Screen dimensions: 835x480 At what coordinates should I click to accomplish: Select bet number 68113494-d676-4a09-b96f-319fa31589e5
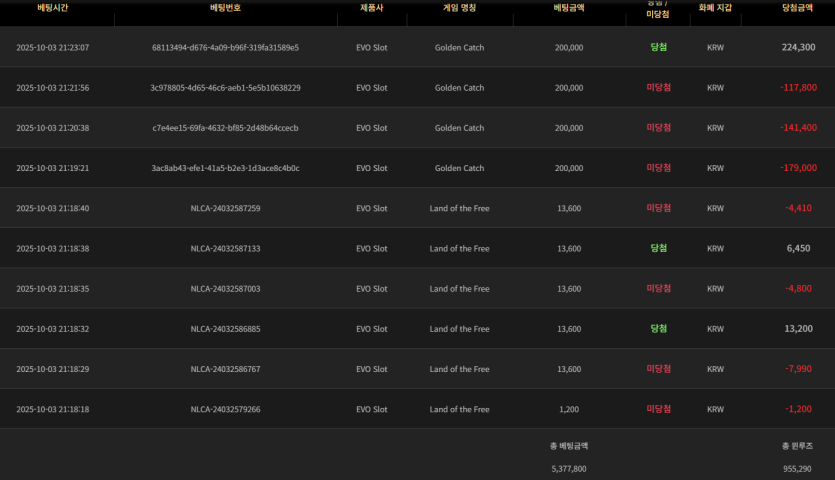(225, 47)
